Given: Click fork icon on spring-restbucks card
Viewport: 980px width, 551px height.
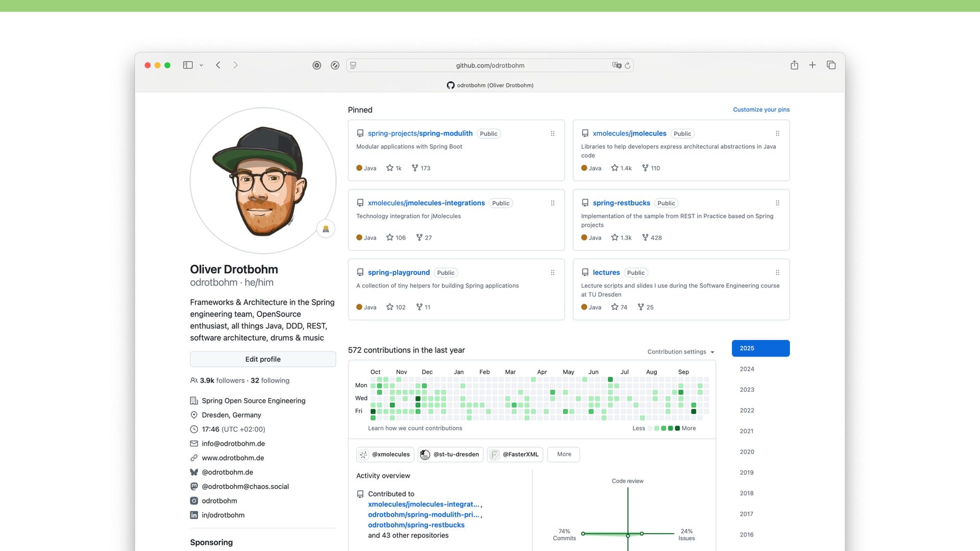Looking at the screenshot, I should [x=645, y=238].
